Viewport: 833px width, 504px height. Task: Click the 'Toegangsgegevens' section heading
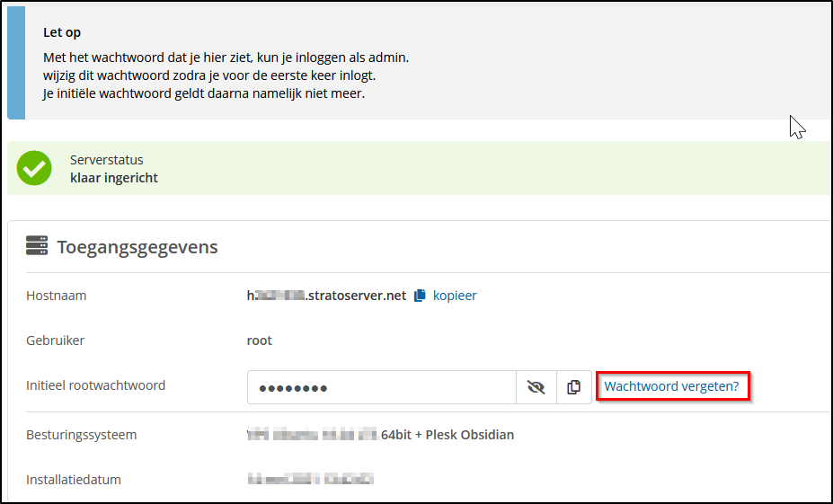137,246
